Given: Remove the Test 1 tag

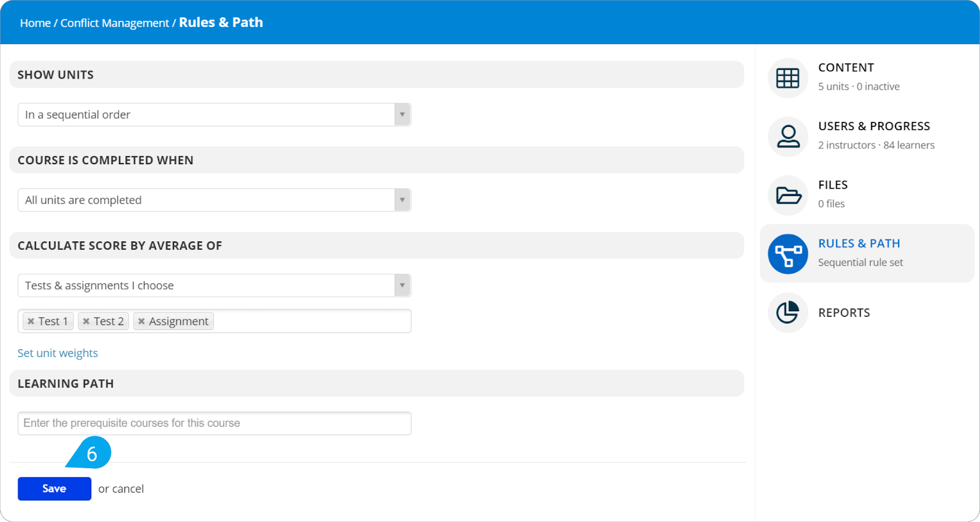Looking at the screenshot, I should click(x=31, y=321).
